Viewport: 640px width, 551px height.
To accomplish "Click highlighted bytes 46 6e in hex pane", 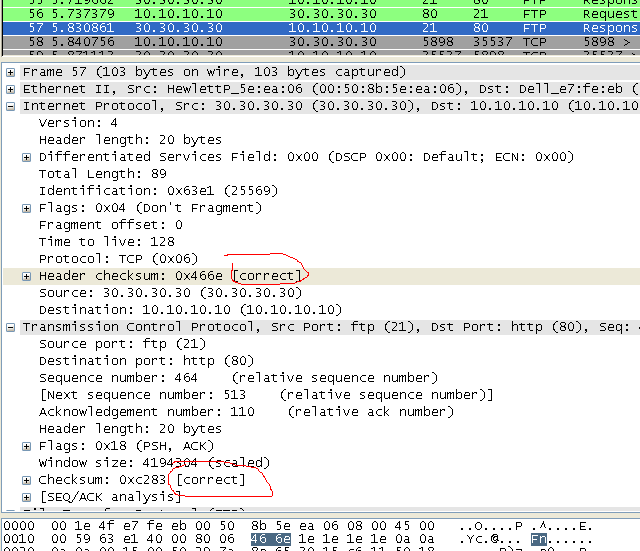I will tap(269, 539).
